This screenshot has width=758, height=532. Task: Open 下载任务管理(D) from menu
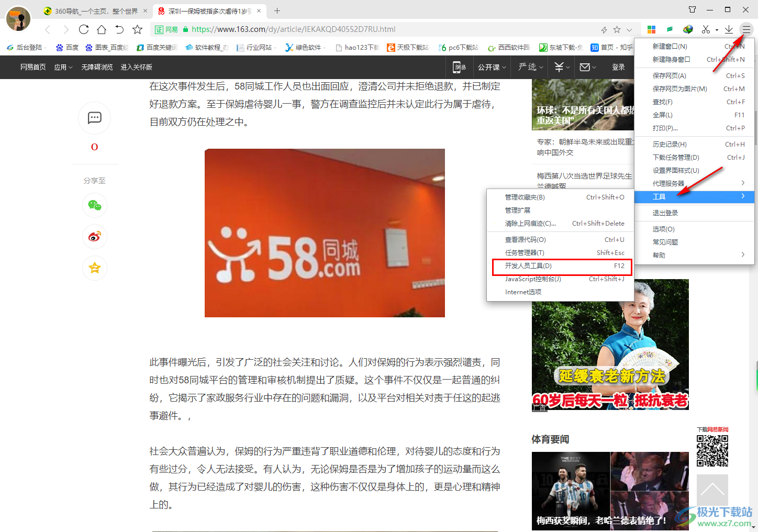click(694, 158)
